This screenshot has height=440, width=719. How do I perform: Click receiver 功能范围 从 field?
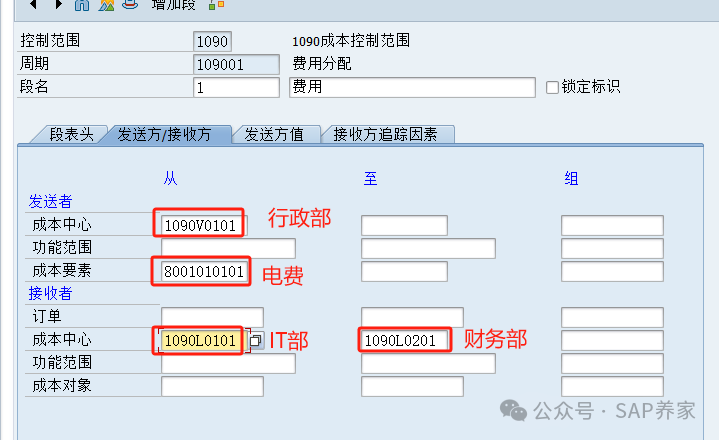[228, 363]
